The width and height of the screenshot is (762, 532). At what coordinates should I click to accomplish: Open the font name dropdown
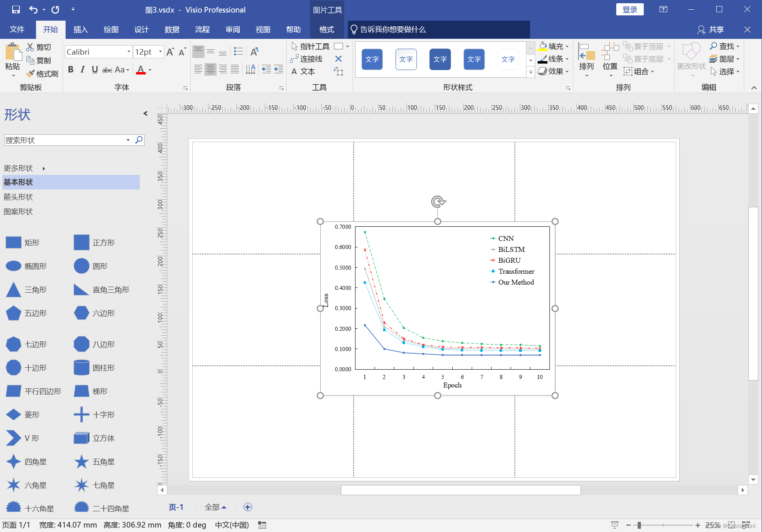(x=129, y=52)
